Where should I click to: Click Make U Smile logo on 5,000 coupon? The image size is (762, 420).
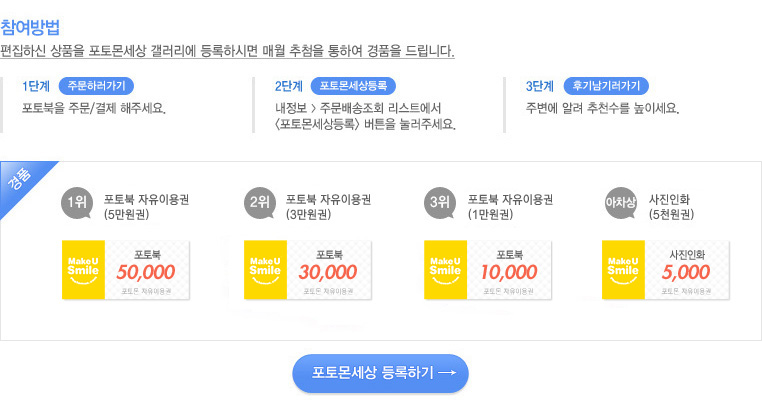[623, 270]
